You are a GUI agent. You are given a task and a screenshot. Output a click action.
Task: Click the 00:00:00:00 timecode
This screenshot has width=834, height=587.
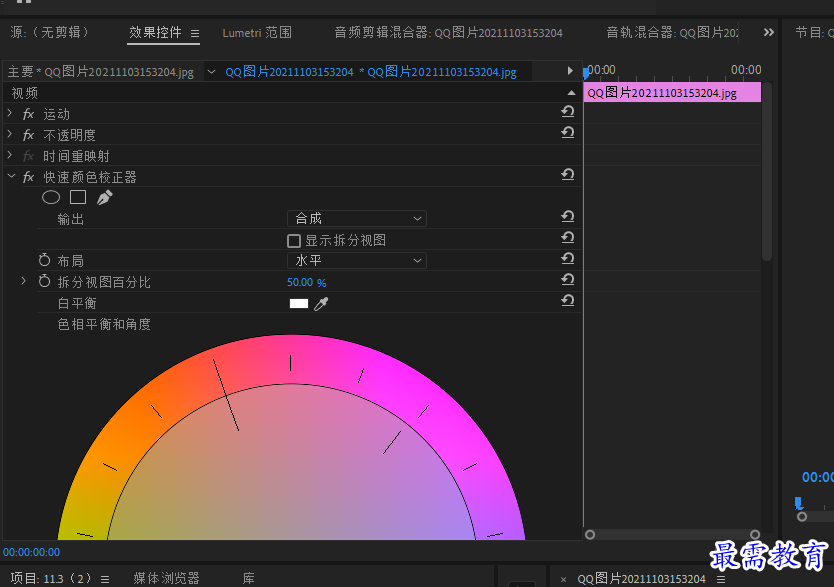[31, 552]
